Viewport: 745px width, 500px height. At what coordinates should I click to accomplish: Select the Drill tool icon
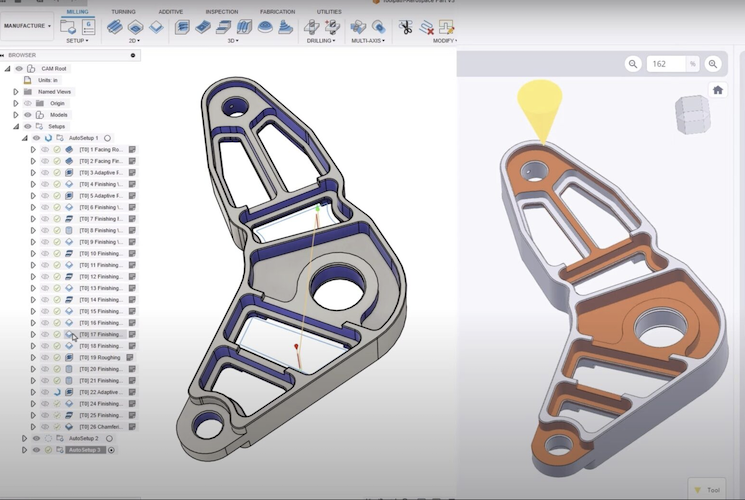tap(311, 27)
